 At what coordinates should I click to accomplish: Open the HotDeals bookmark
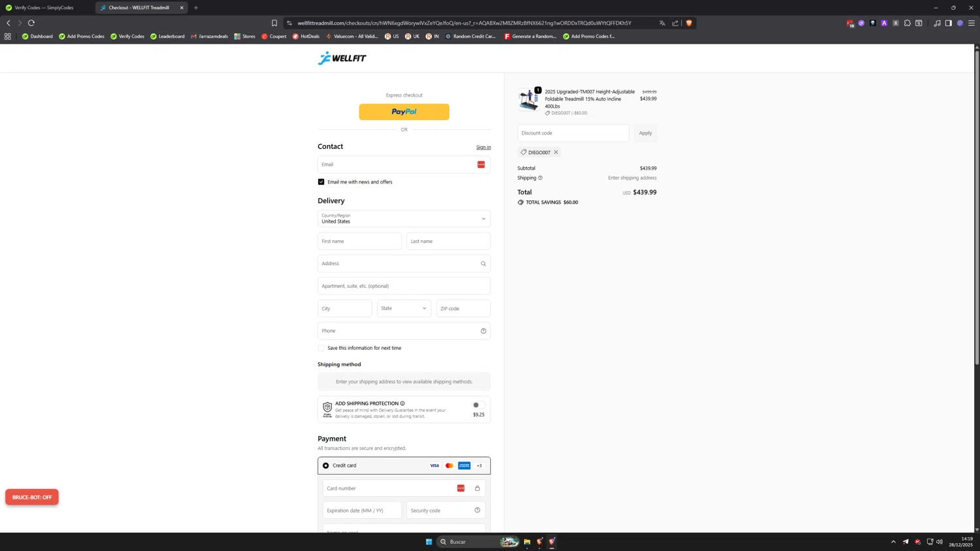(306, 37)
